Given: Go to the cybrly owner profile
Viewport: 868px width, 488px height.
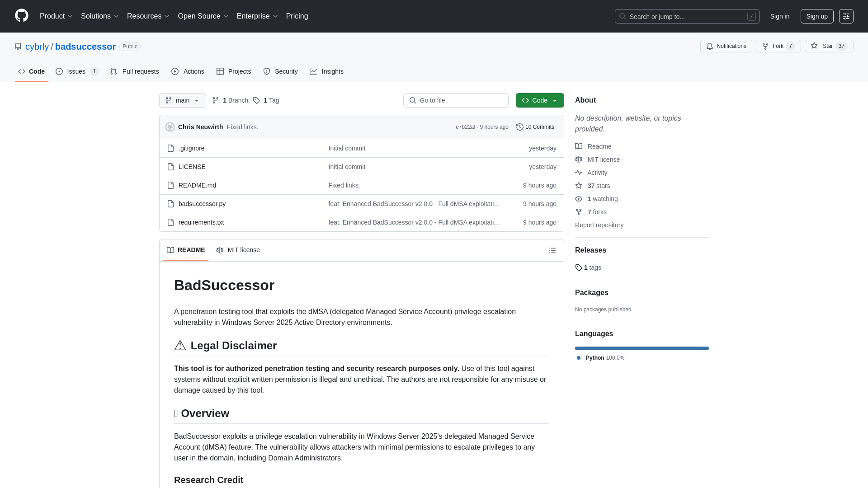Looking at the screenshot, I should 37,47.
